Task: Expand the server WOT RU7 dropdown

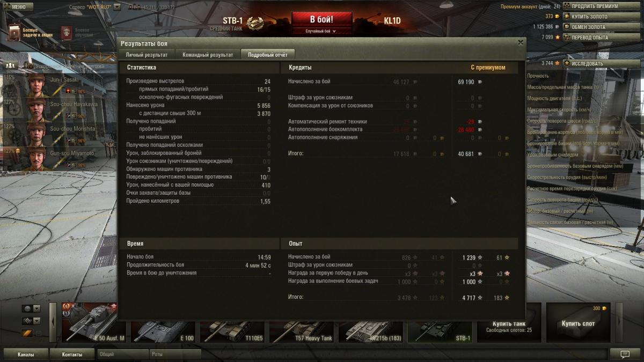Action: tap(117, 8)
